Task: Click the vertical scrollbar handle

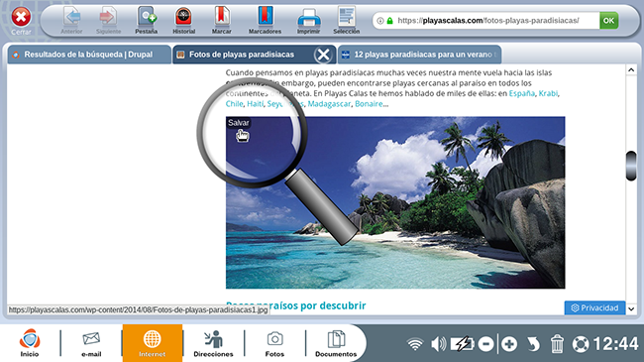Action: click(x=631, y=166)
